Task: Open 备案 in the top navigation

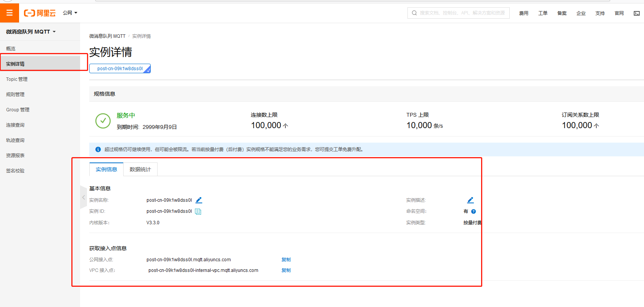Action: [562, 13]
